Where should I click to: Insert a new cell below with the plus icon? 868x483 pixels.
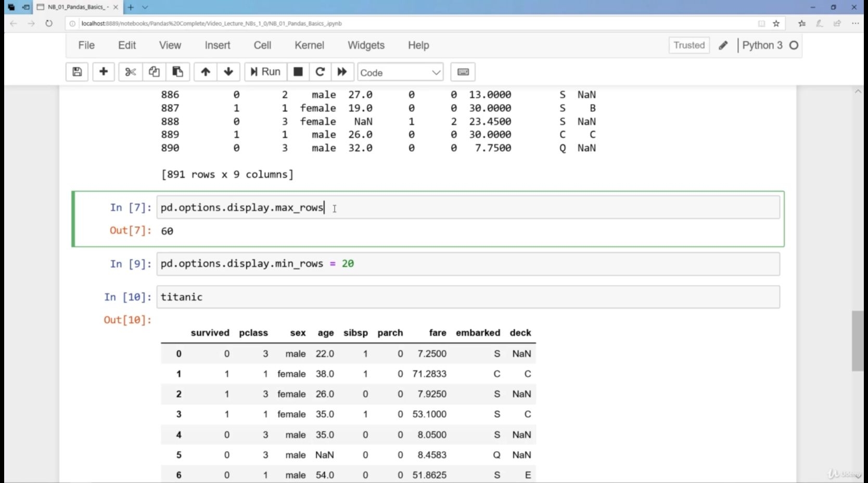point(104,72)
